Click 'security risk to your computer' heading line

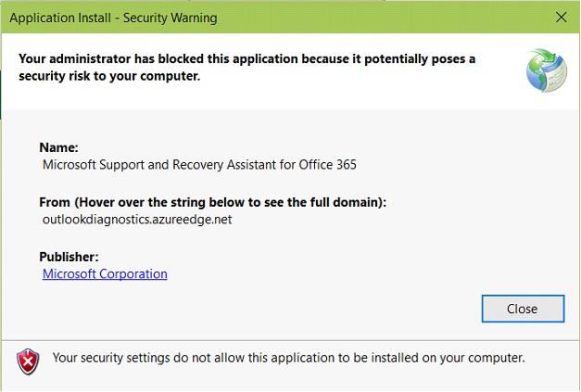point(109,76)
